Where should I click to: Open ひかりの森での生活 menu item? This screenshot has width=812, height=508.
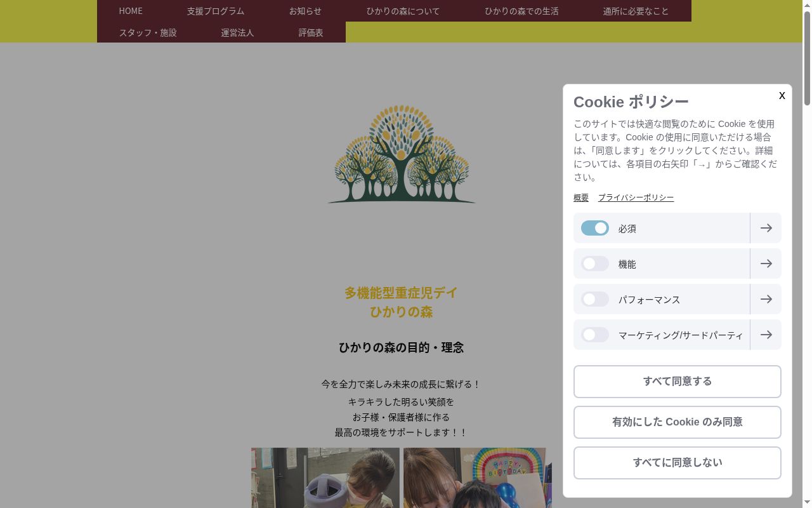(x=521, y=11)
